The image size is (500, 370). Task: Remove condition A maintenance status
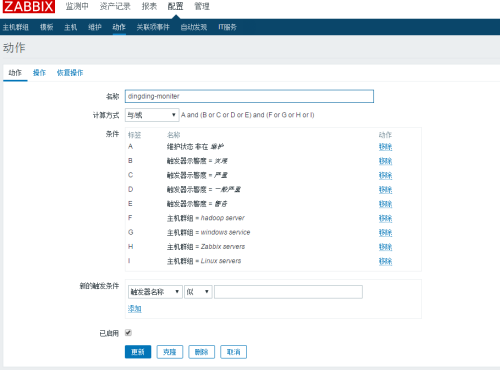385,147
